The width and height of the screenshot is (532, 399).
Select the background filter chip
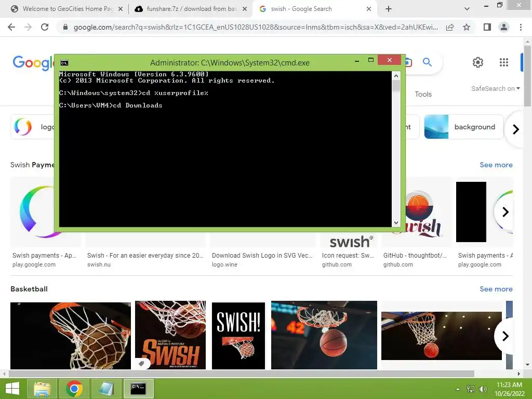click(464, 127)
